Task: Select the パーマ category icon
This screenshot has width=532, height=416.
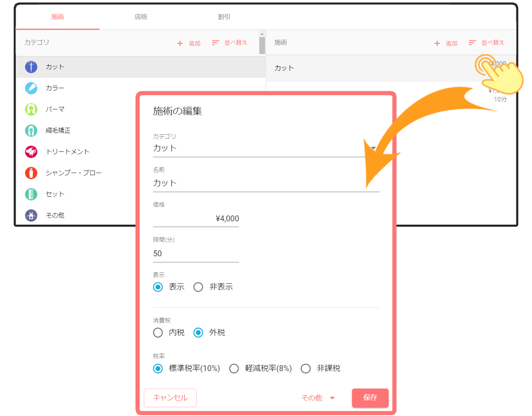Action: 31,109
